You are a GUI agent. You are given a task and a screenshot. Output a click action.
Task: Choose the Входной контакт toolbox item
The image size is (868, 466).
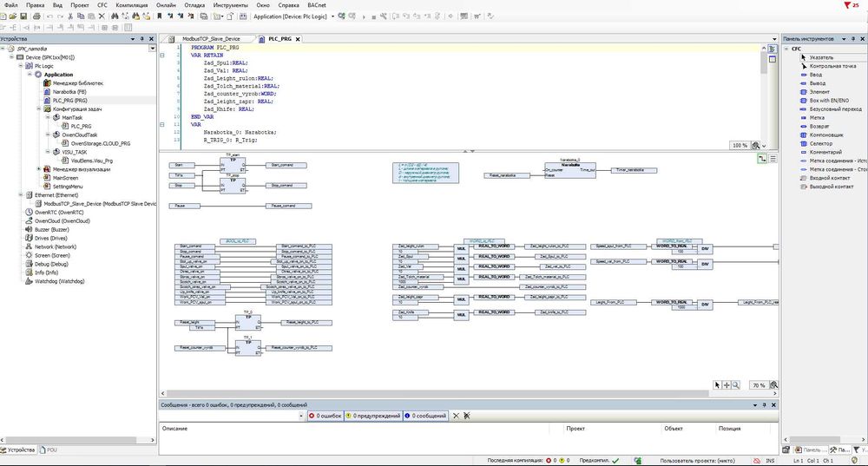click(x=827, y=177)
